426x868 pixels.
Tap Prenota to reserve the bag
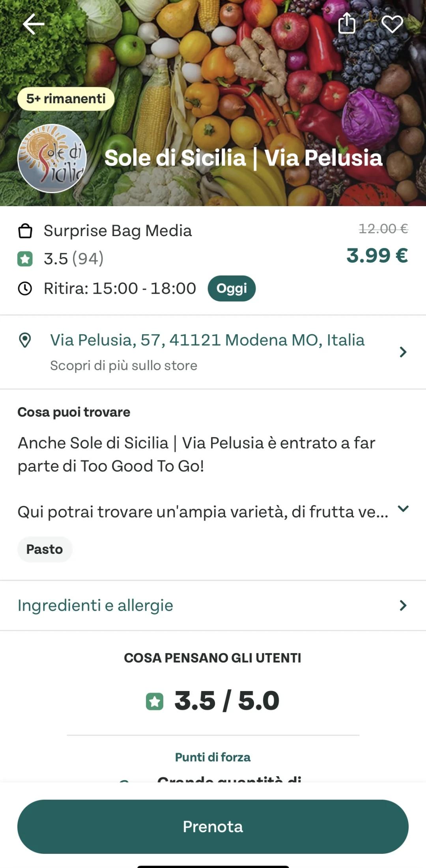[213, 827]
